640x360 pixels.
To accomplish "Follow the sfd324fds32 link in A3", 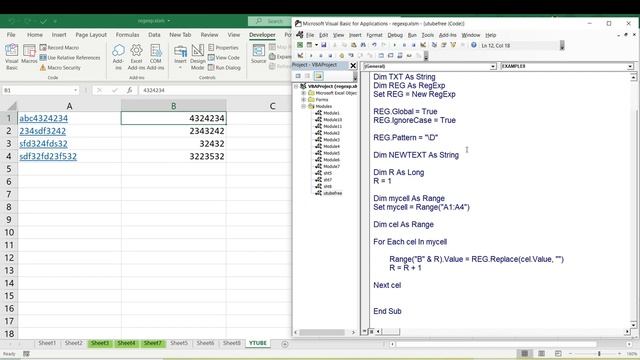I will (x=44, y=144).
